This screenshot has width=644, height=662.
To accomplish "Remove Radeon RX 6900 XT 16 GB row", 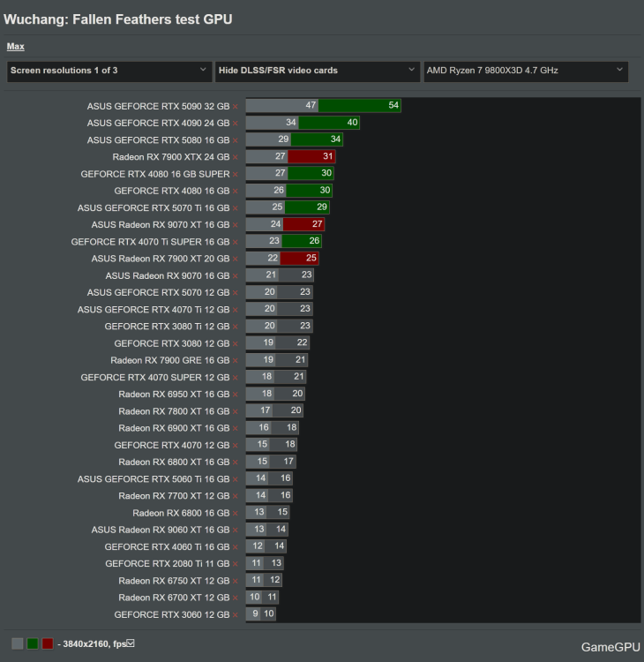I will point(235,428).
